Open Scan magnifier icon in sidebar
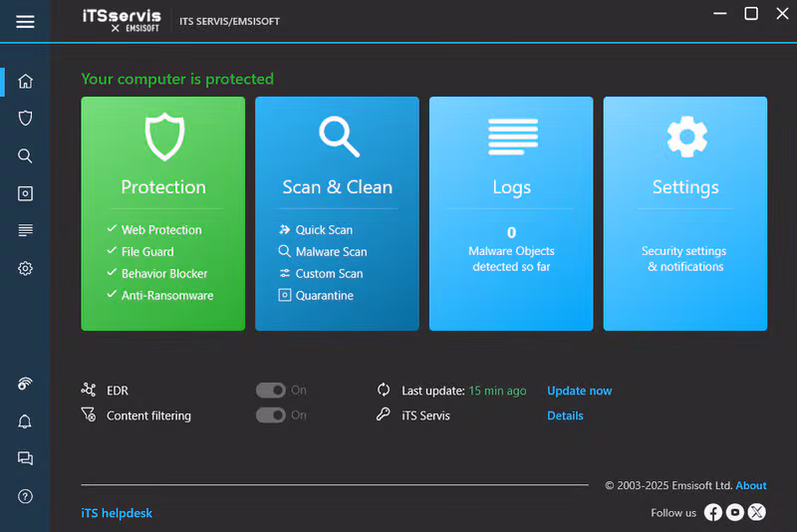Viewport: 797px width, 532px height. 25,155
